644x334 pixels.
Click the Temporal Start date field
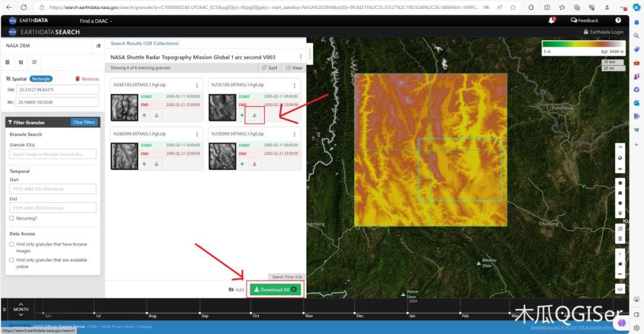point(52,189)
